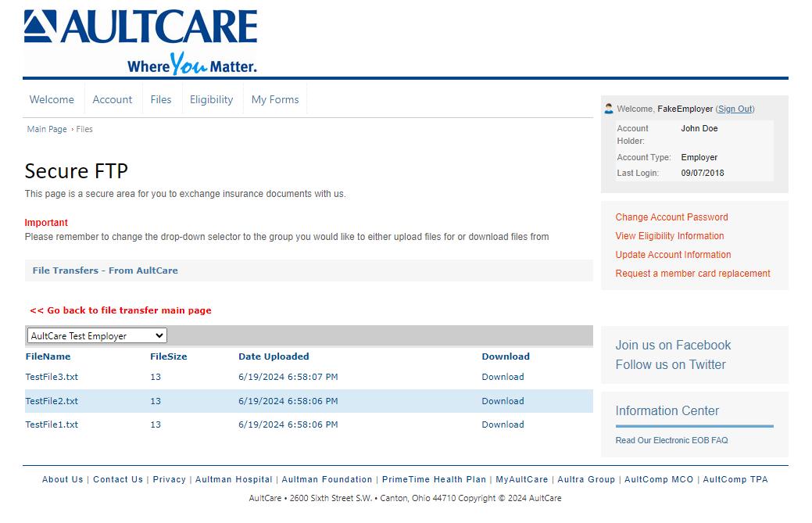Open the Account menu tab
The image size is (812, 523).
113,99
